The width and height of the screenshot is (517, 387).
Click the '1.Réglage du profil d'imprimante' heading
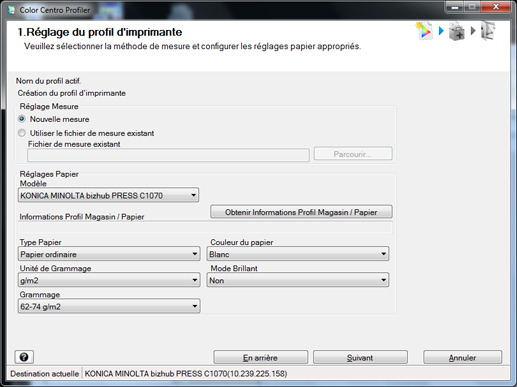tap(100, 32)
